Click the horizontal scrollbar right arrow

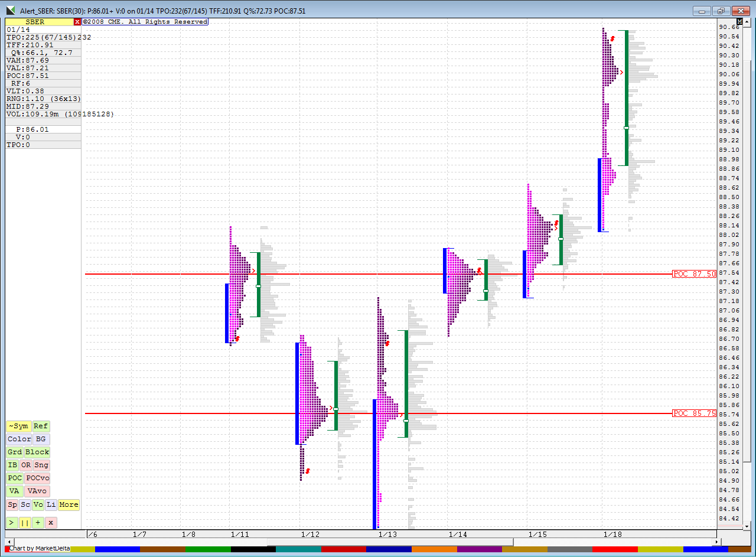[717, 542]
